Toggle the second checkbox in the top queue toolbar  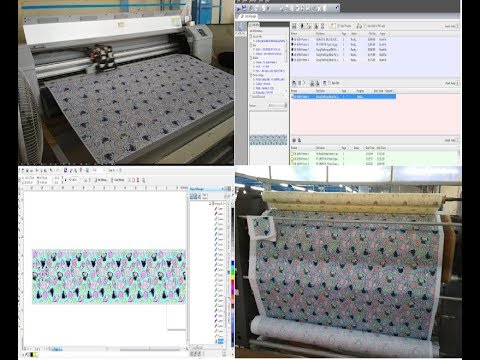coord(365,26)
